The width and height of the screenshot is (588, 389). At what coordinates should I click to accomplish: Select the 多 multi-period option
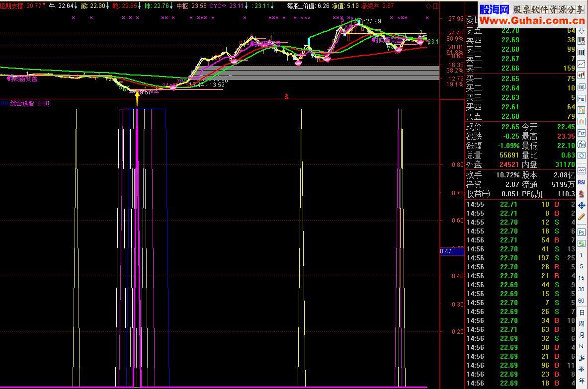point(581,358)
